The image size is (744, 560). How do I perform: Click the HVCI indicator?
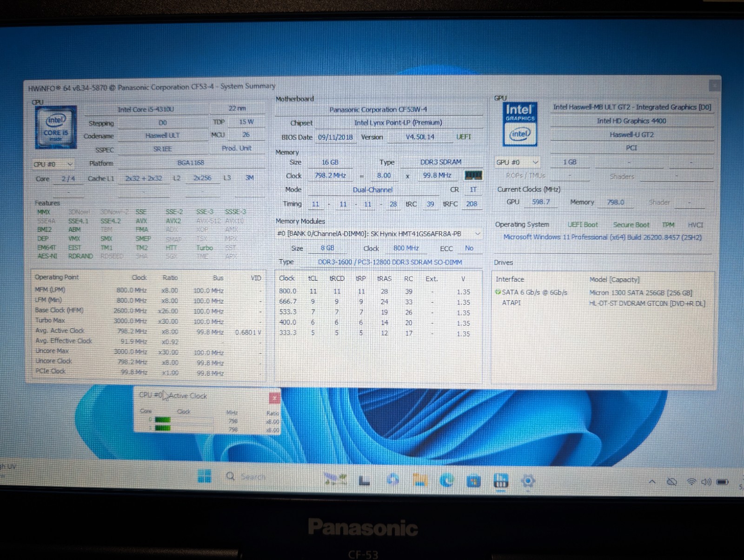695,225
